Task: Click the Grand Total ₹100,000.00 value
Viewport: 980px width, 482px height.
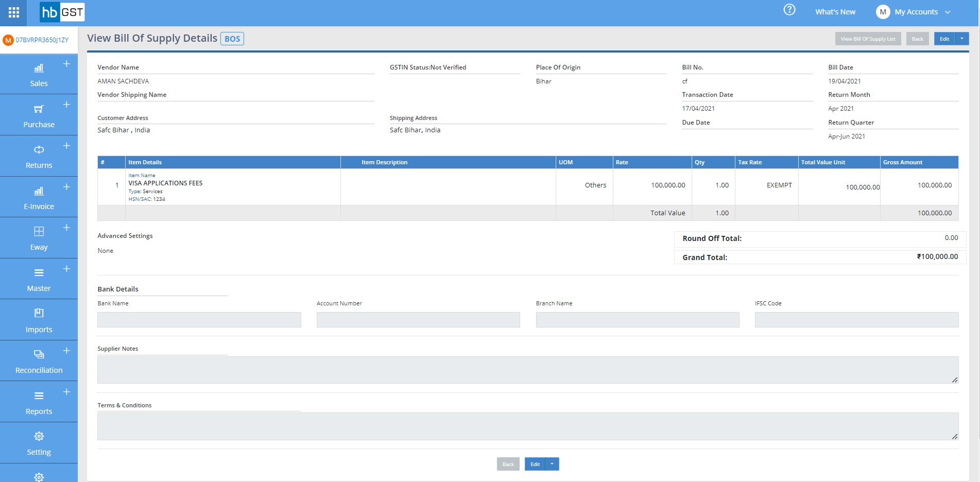Action: tap(937, 256)
